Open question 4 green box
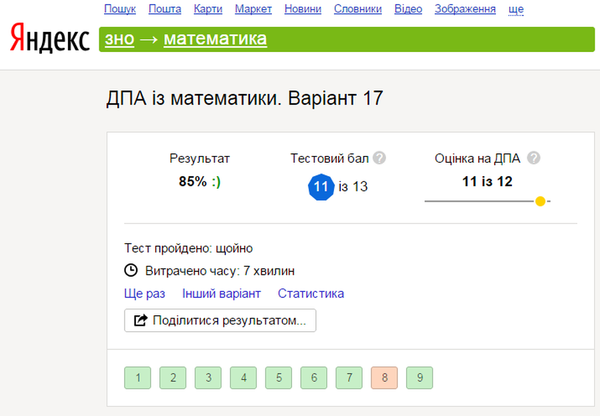The image size is (600, 416). click(243, 378)
